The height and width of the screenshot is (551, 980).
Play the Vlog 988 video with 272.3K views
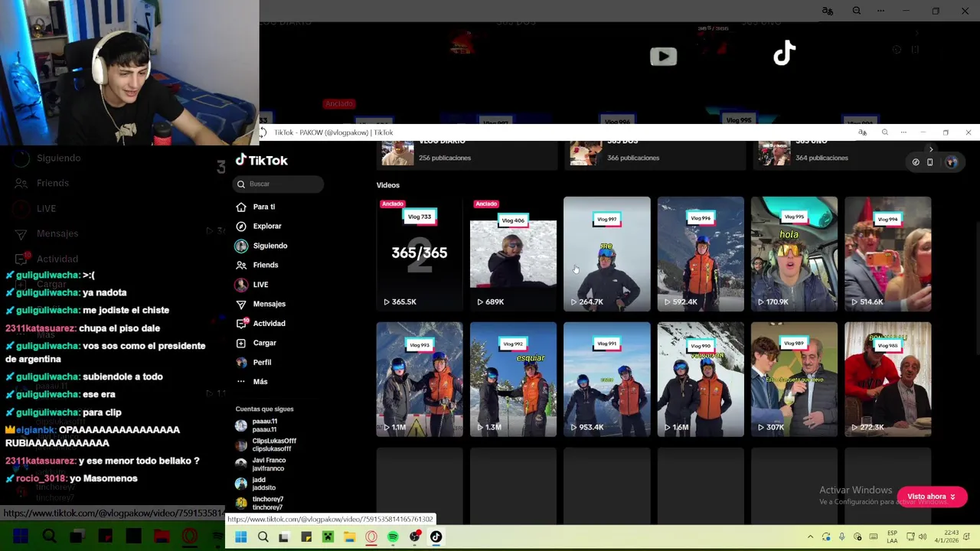887,380
